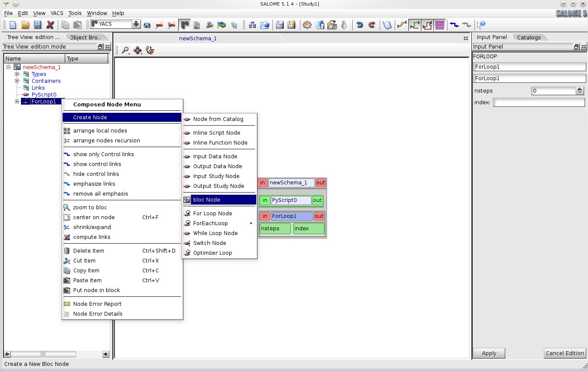Click the New document toolbar icon
The image size is (588, 371).
coord(13,25)
